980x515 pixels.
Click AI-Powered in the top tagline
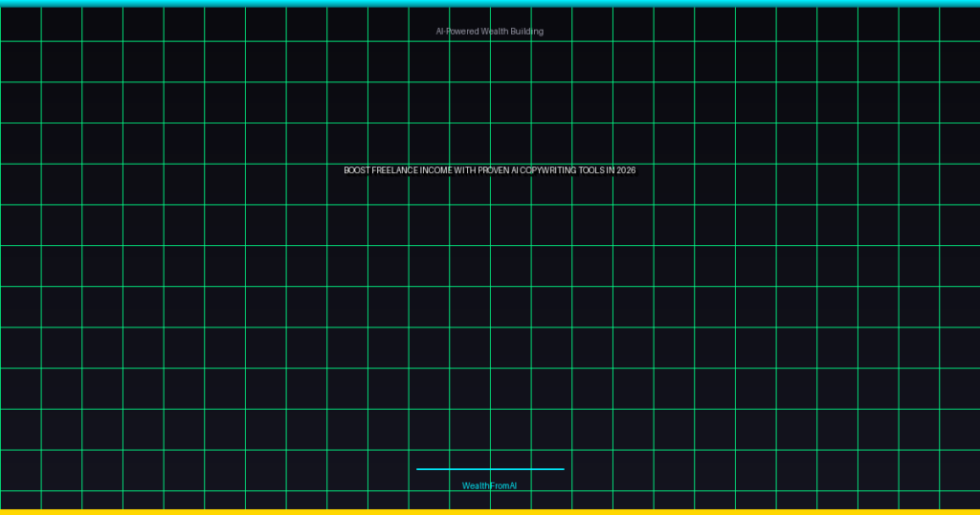tap(457, 32)
